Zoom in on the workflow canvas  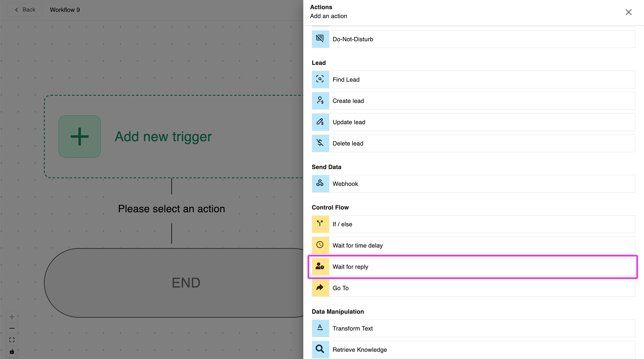(x=12, y=317)
